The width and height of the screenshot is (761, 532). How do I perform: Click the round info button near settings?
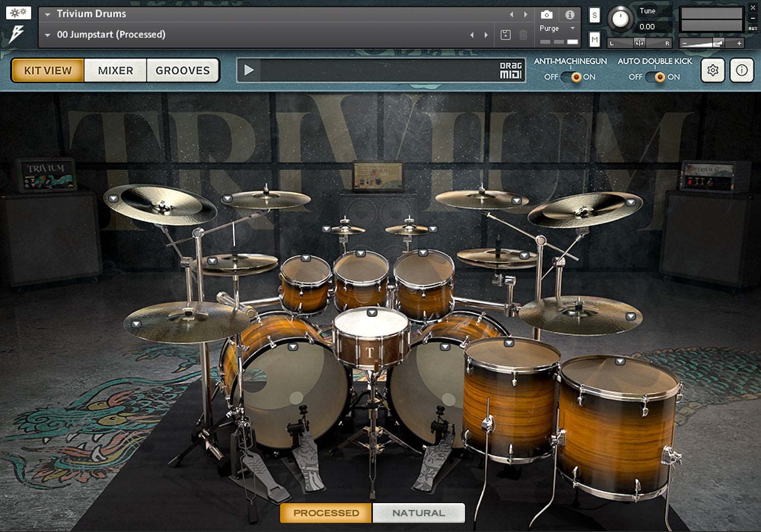coord(741,70)
